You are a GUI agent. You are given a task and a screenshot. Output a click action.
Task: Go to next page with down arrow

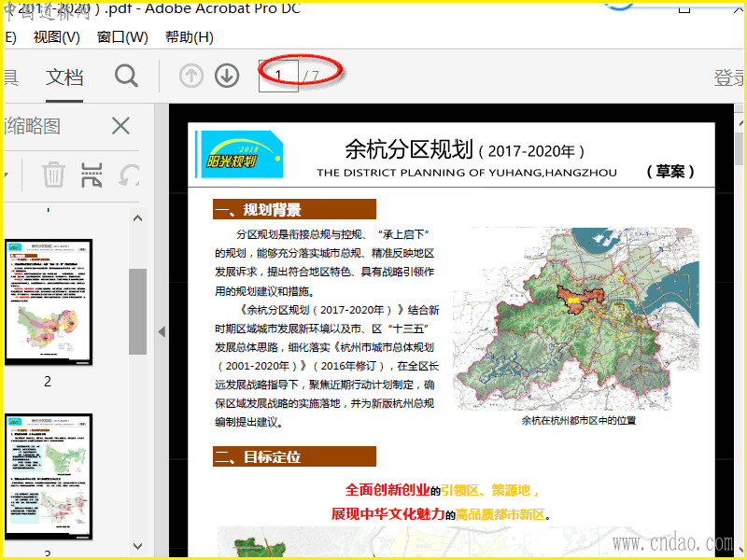[x=226, y=77]
